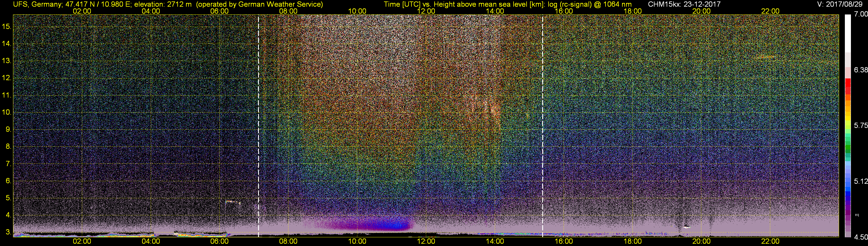
Task: Click the '14:00' tick on bottom time axis
Action: point(495,241)
